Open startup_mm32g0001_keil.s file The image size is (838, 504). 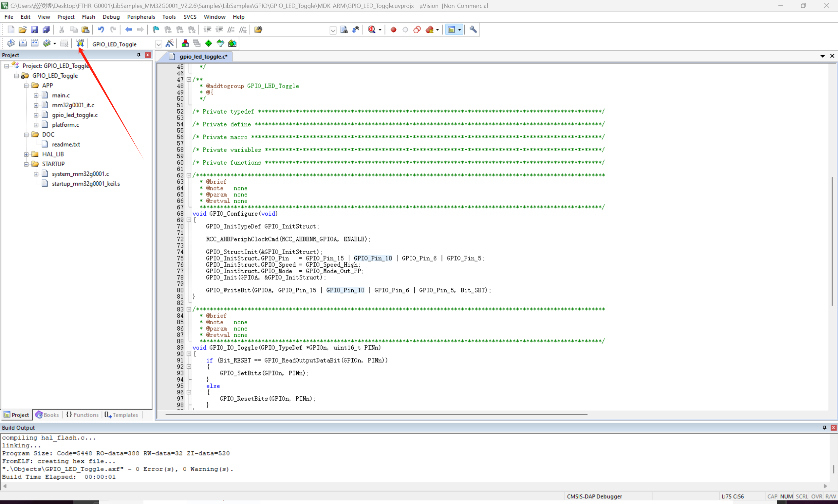[86, 184]
